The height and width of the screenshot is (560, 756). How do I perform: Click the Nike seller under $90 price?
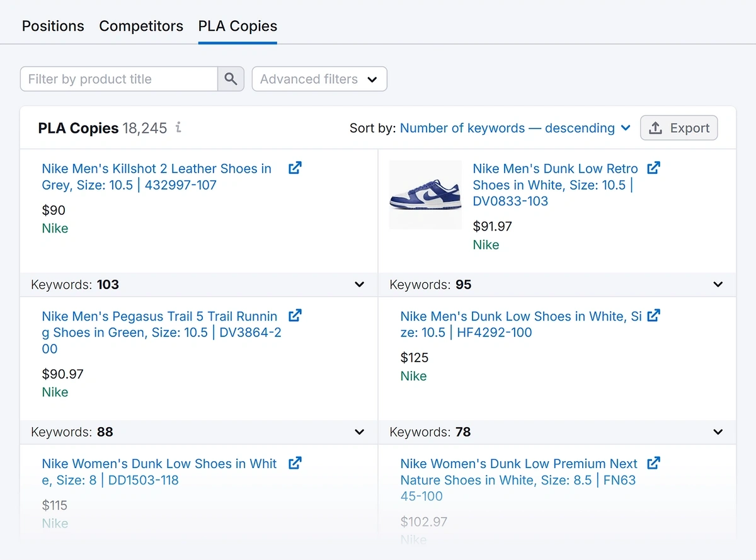pos(55,229)
